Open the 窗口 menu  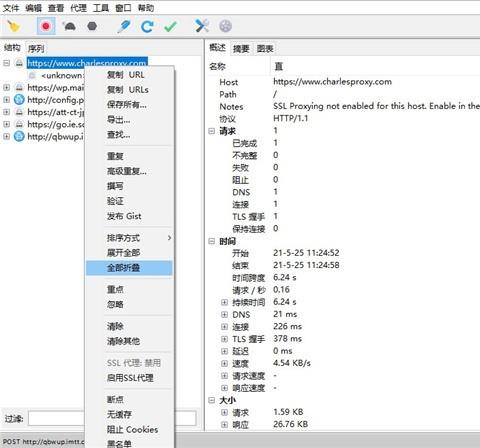123,8
